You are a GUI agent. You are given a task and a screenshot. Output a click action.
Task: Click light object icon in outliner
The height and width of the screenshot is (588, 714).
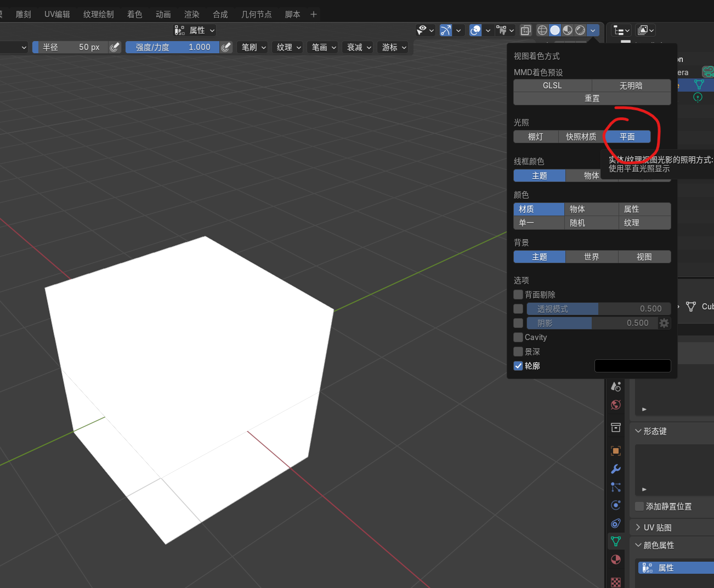click(698, 97)
